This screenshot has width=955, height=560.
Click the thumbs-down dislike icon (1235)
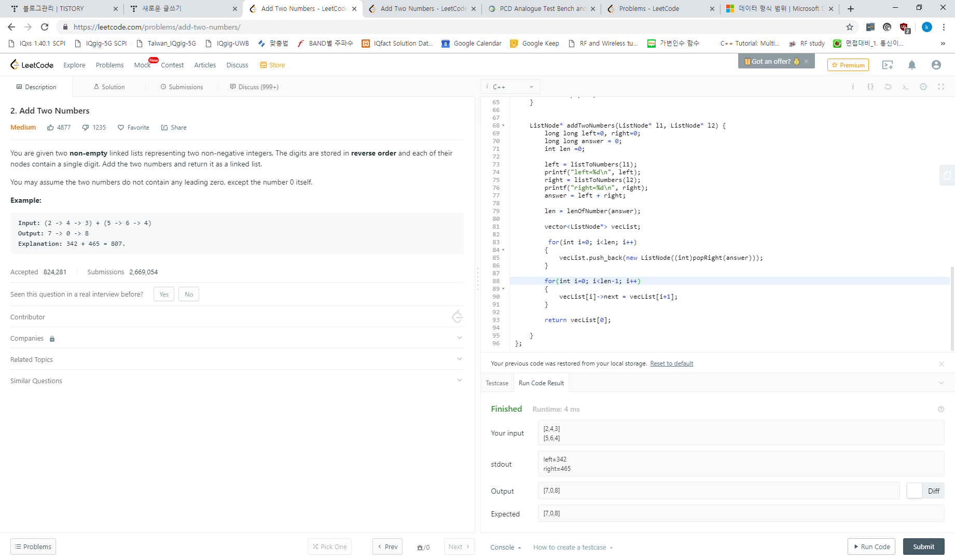(x=86, y=128)
